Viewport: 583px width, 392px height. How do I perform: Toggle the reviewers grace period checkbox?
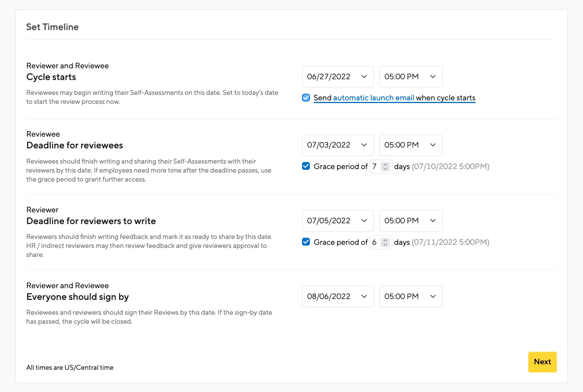pos(306,242)
